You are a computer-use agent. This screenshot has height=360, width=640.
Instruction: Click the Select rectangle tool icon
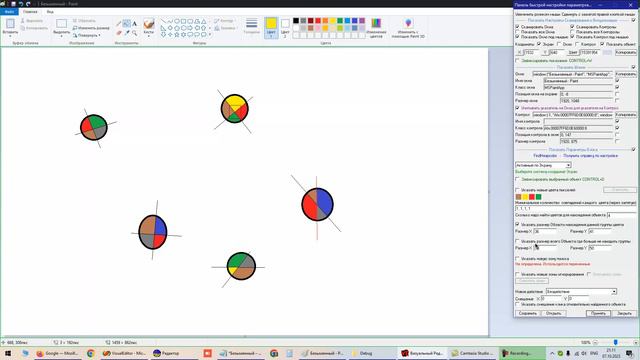point(62,23)
